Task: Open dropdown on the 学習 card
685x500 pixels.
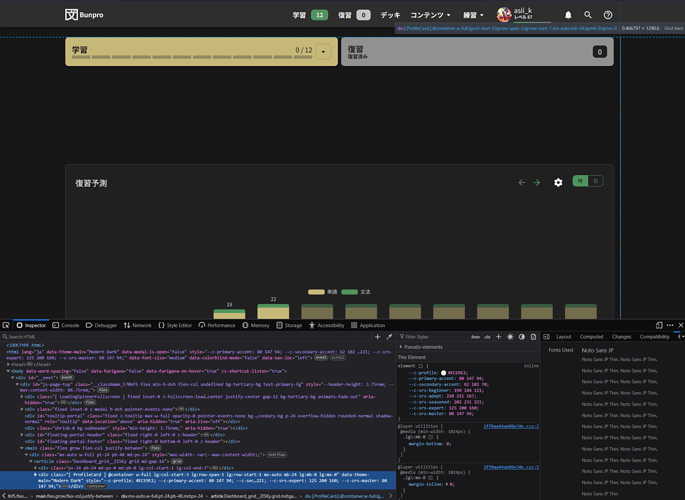Action: pos(323,52)
